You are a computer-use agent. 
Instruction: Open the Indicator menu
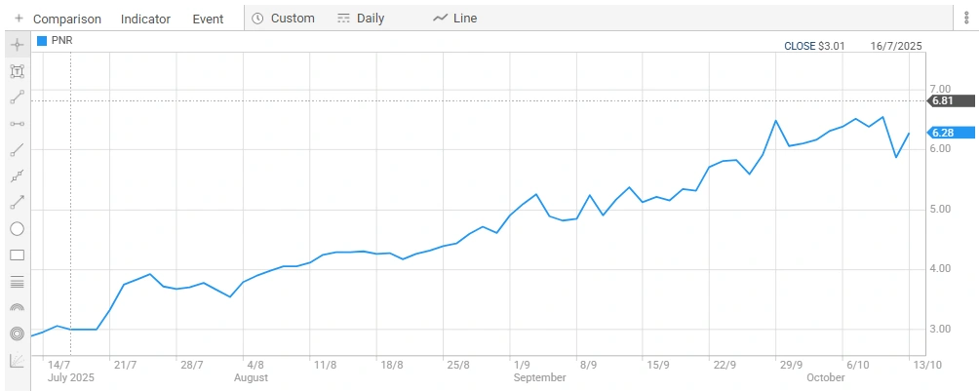tap(145, 19)
